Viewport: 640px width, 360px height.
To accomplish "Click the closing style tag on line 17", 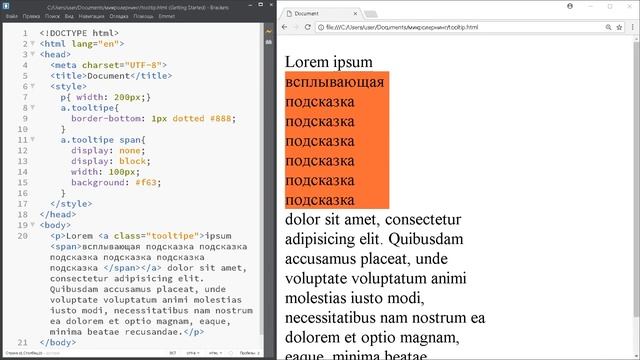I will 71,204.
